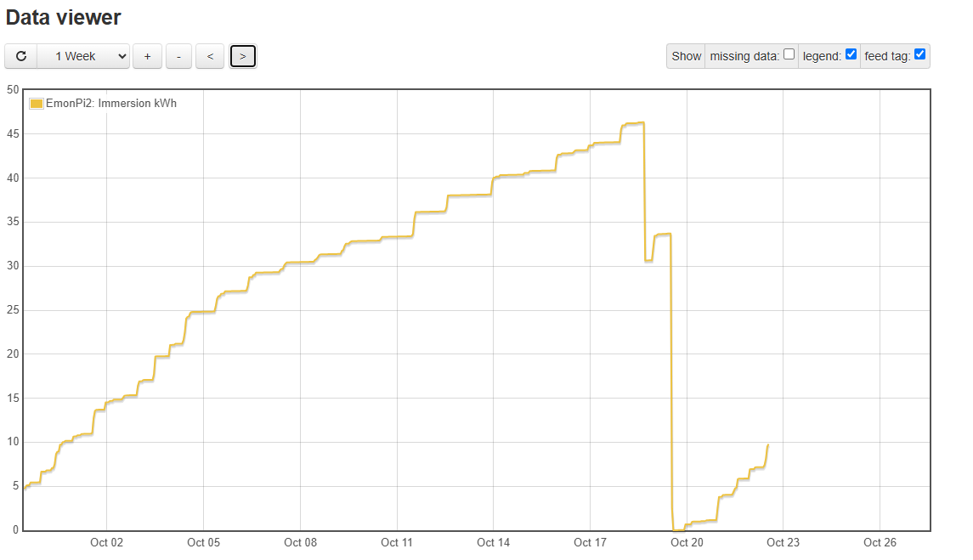Screen dimensions: 973x560
Task: Click the feed tag label text
Action: pos(887,56)
